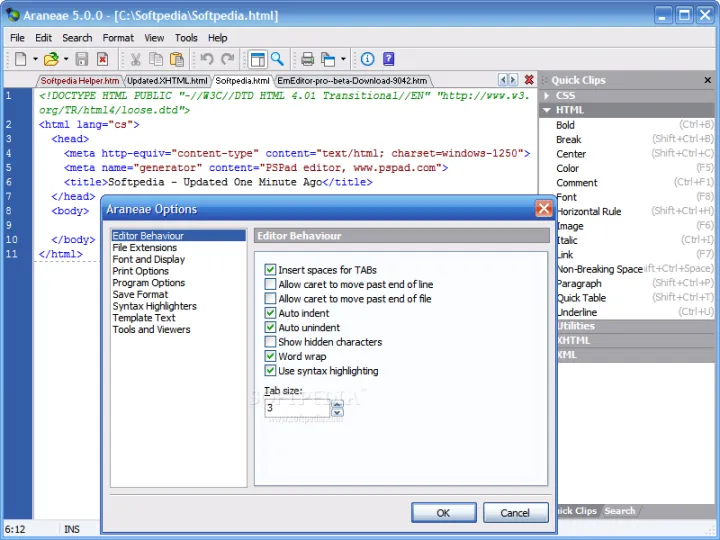Enable Allow caret past end of file
The width and height of the screenshot is (720, 540).
click(x=270, y=298)
